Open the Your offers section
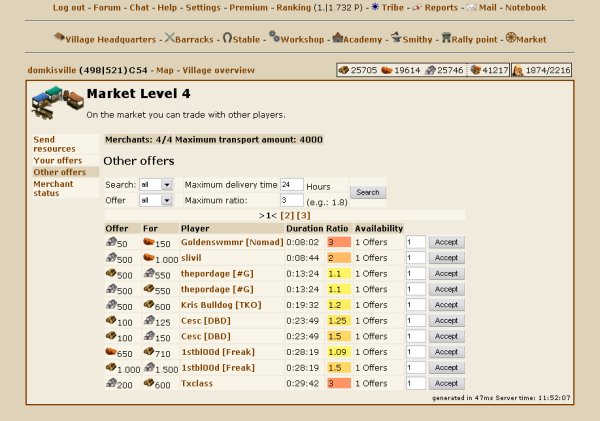 click(x=57, y=160)
